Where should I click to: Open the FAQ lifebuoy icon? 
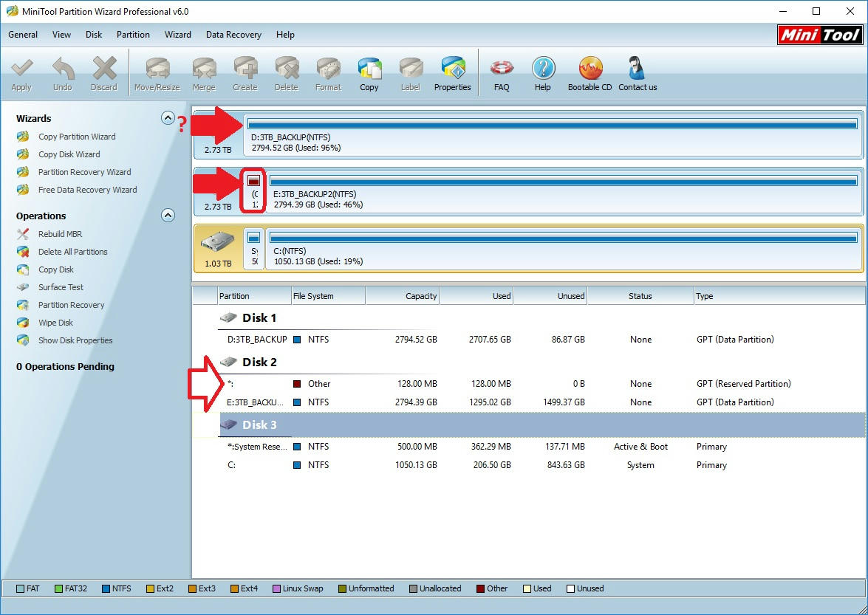click(x=502, y=69)
